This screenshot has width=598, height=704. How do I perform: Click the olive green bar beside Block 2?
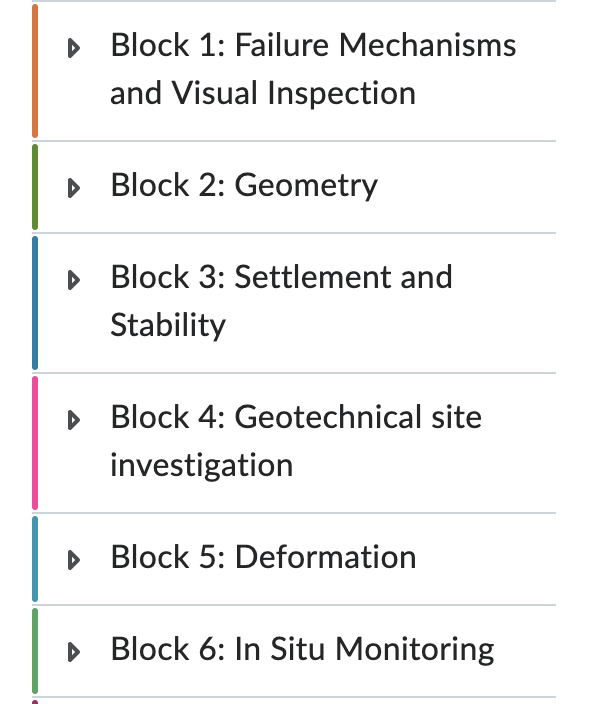click(x=35, y=187)
